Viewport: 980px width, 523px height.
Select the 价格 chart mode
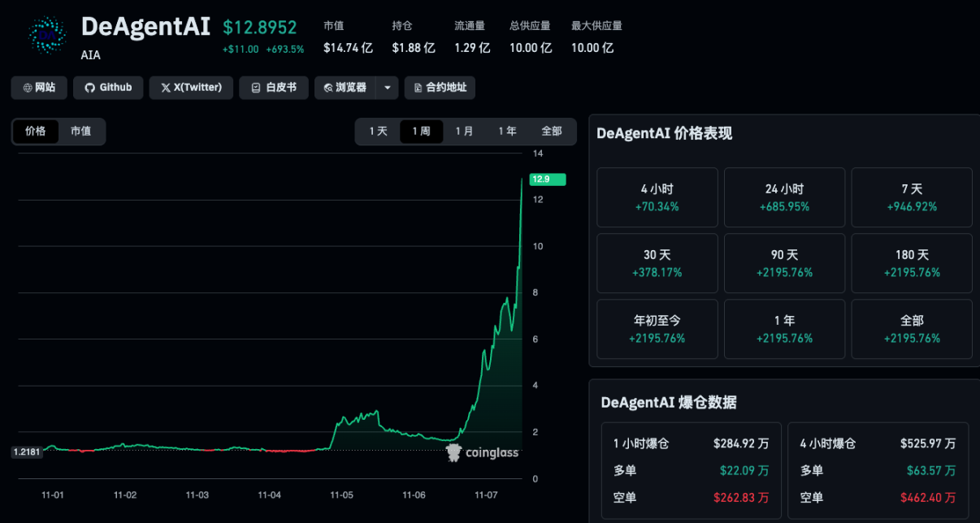point(36,131)
